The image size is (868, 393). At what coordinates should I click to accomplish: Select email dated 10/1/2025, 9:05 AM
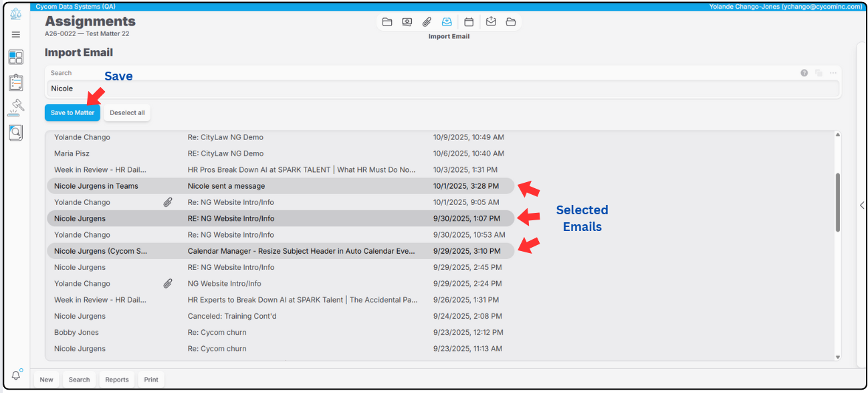(281, 202)
